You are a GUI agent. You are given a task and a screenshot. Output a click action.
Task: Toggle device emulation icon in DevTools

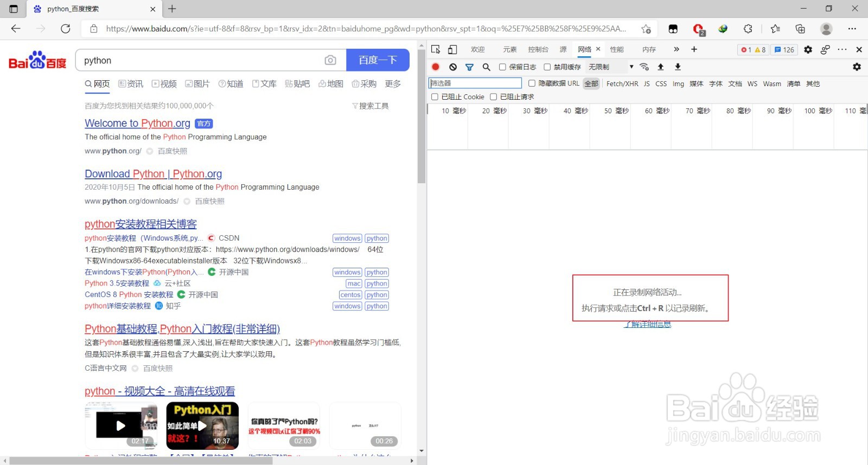452,49
